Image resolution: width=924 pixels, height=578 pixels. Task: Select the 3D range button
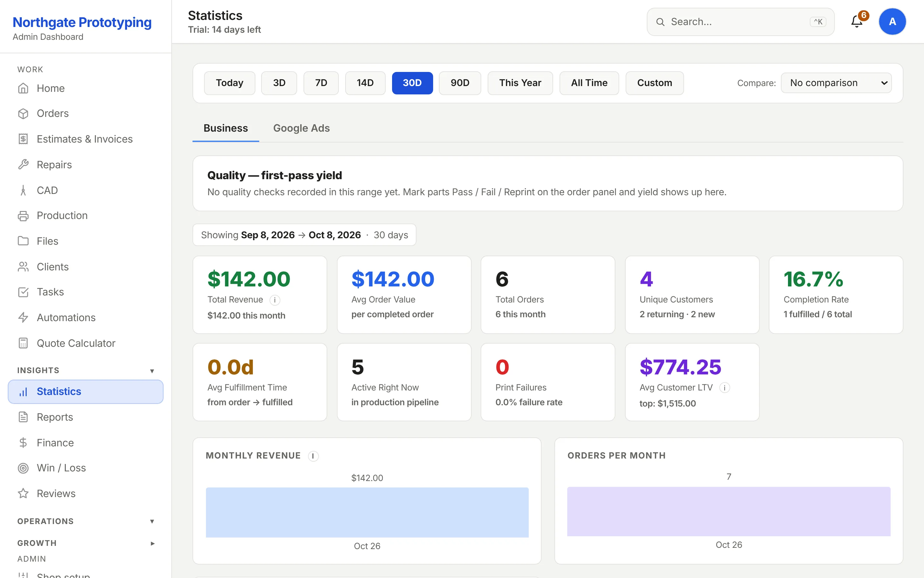[279, 83]
